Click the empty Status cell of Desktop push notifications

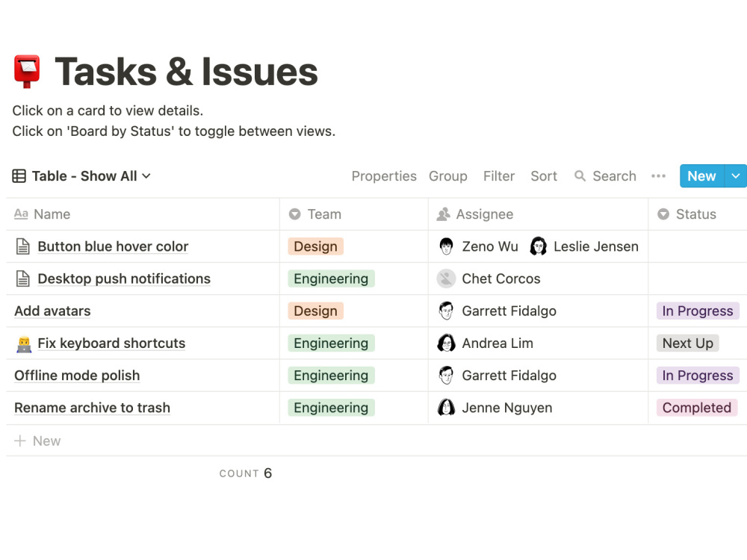coord(698,279)
